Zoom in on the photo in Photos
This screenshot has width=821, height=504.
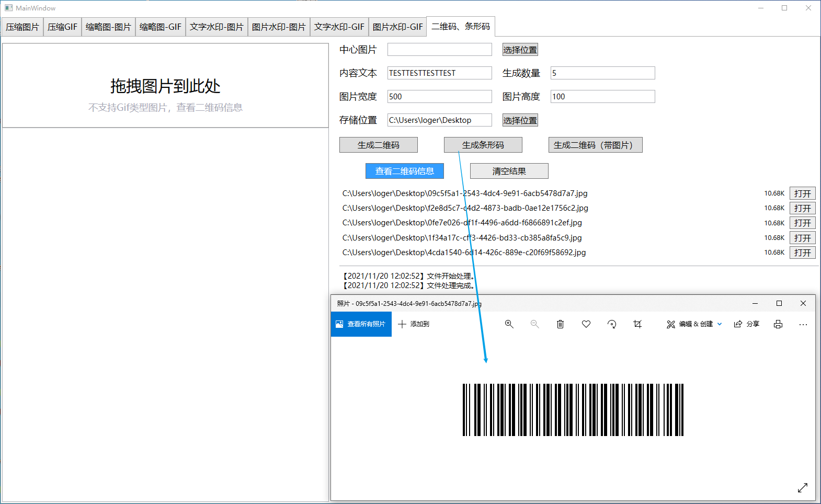(x=509, y=324)
